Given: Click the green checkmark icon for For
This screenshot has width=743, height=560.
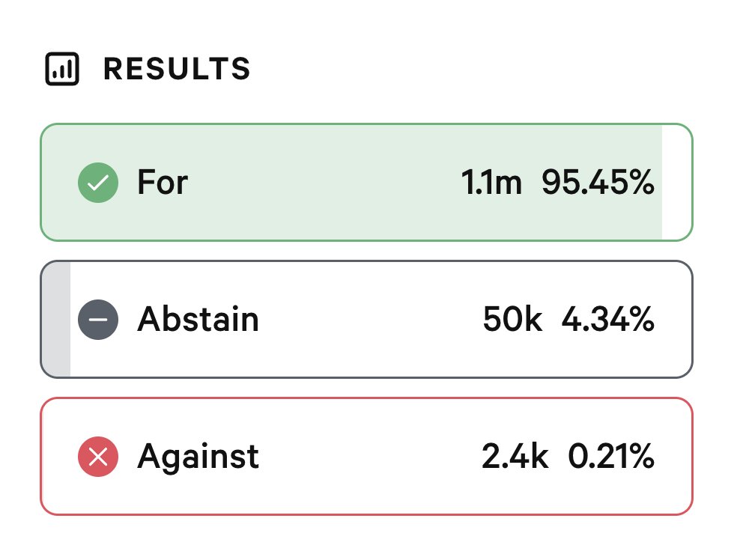Looking at the screenshot, I should pos(98,183).
